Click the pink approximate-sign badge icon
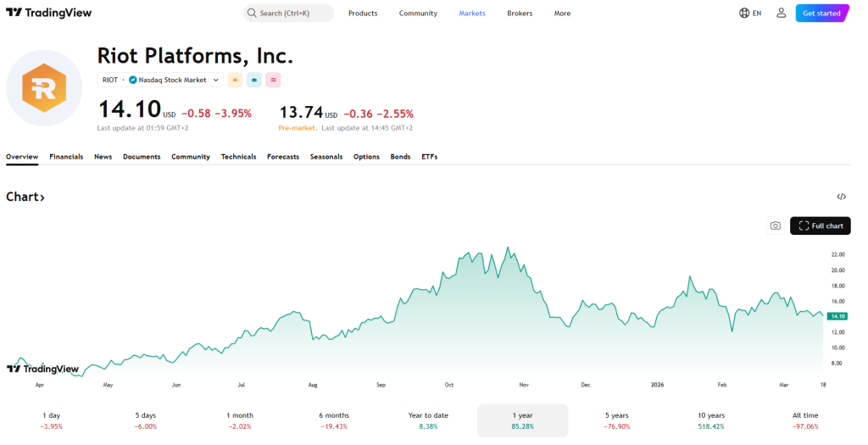This screenshot has width=868, height=445. tap(273, 80)
